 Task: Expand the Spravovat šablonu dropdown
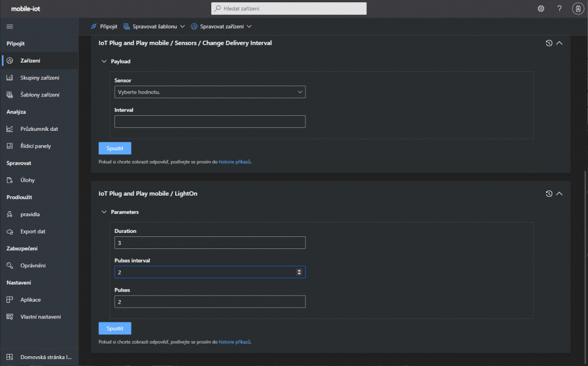(154, 26)
